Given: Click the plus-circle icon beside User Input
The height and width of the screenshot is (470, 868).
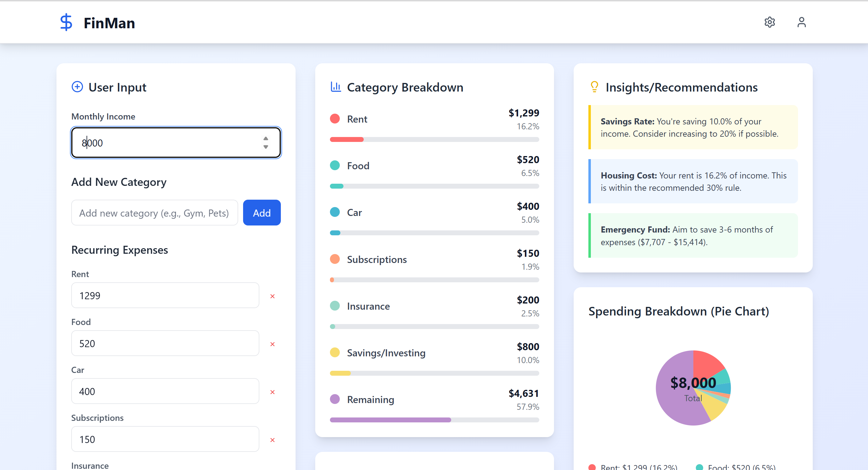Looking at the screenshot, I should click(77, 87).
